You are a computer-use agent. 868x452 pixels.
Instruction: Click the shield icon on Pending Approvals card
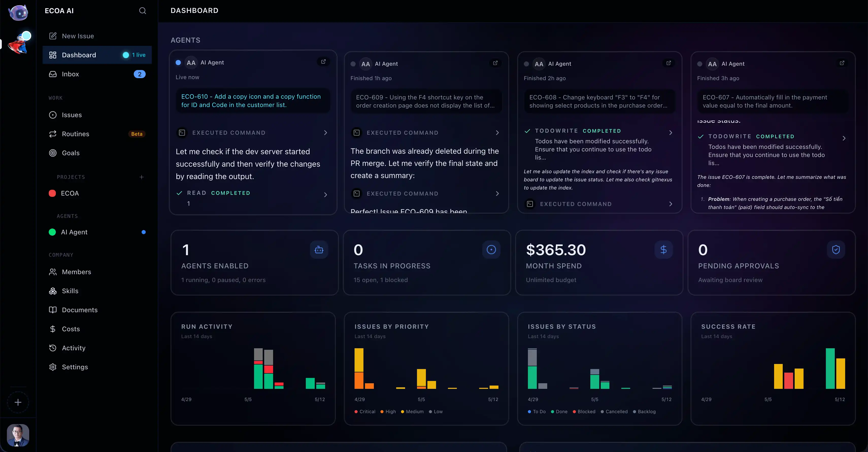click(x=836, y=250)
